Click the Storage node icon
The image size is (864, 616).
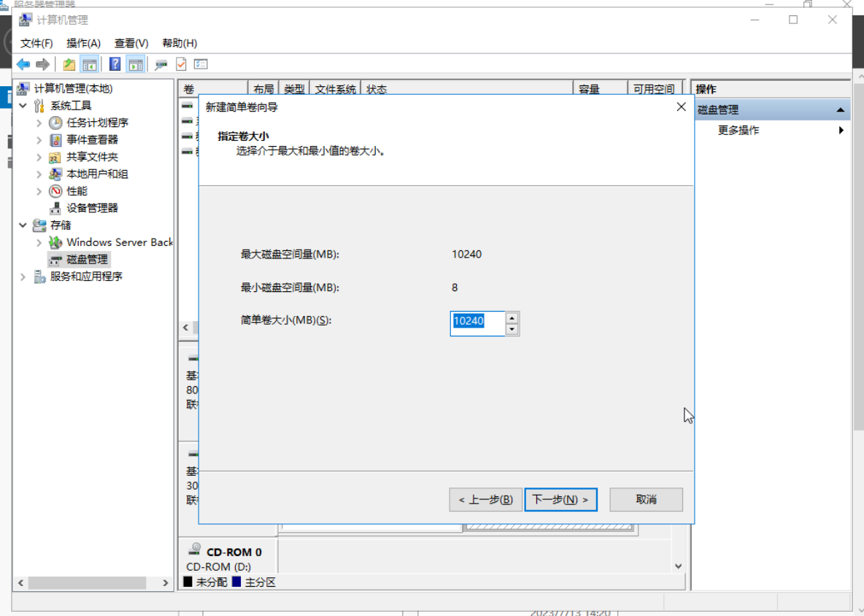39,226
